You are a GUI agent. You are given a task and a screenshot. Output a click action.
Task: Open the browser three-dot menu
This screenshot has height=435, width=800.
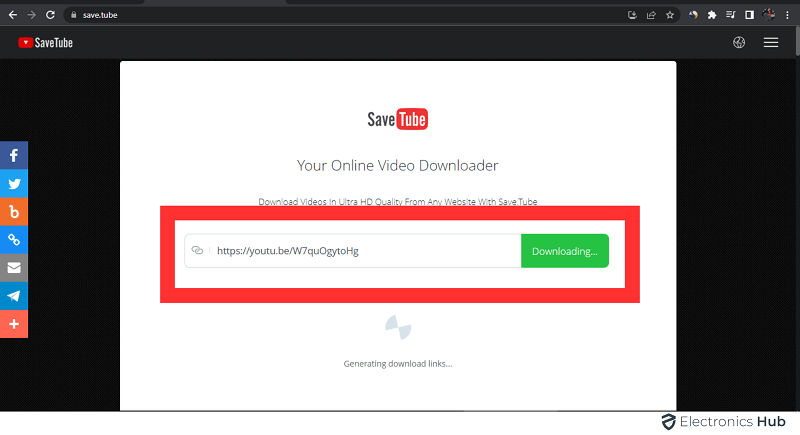(x=787, y=15)
